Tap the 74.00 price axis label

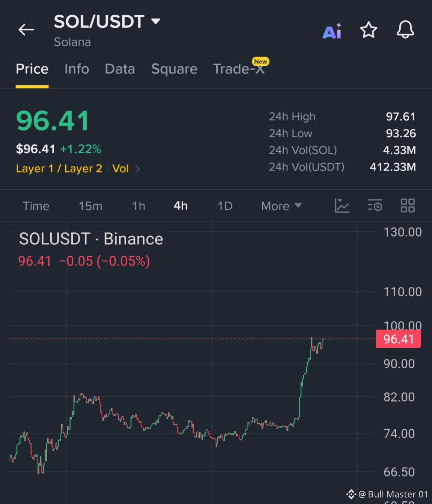pyautogui.click(x=399, y=434)
